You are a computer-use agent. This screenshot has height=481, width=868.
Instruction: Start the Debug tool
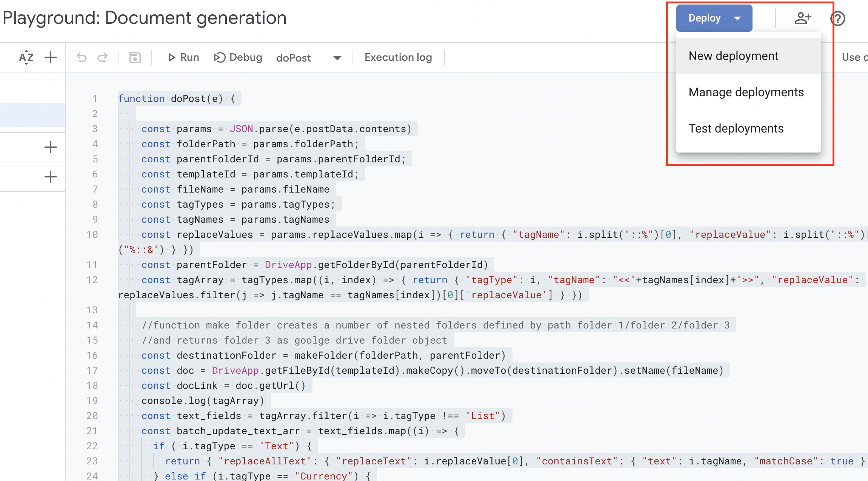pyautogui.click(x=238, y=57)
